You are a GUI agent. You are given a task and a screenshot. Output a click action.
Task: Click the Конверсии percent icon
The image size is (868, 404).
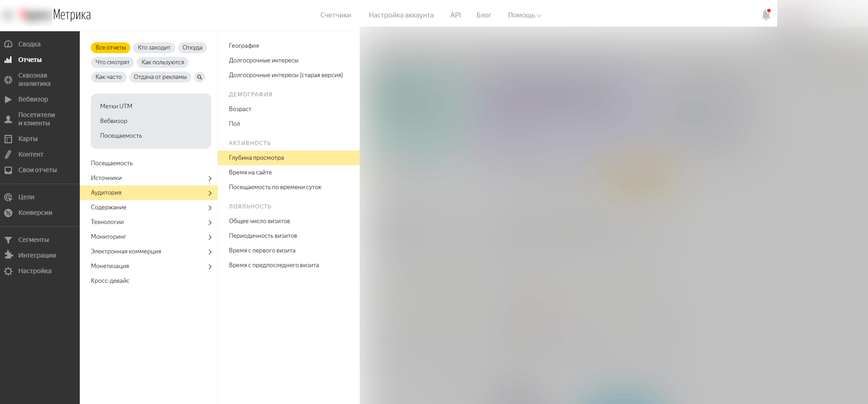tap(8, 213)
